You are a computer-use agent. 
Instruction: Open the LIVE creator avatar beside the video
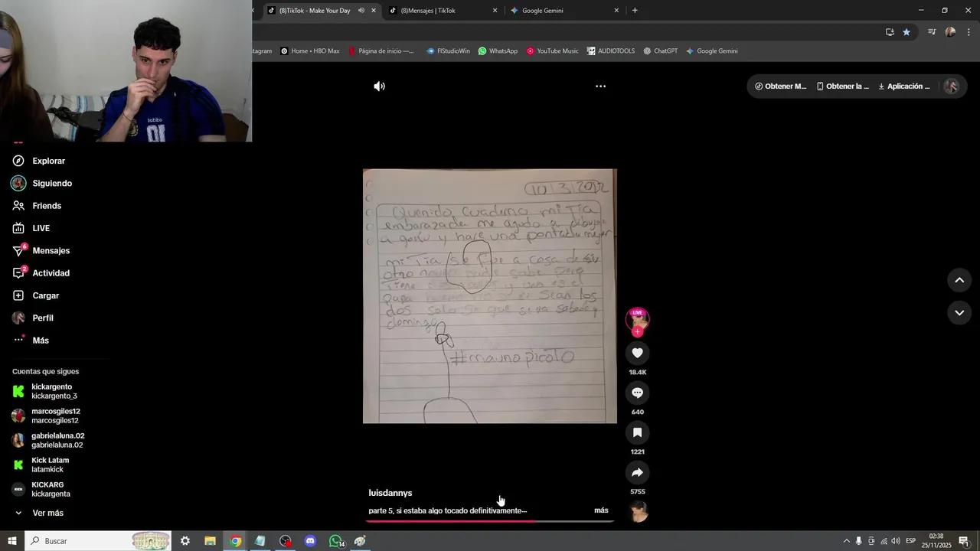(637, 318)
